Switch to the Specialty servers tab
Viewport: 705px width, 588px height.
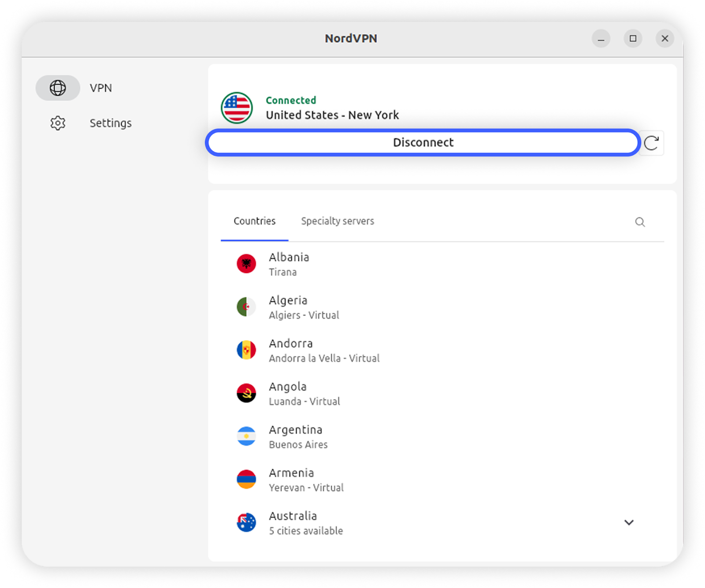click(x=338, y=221)
